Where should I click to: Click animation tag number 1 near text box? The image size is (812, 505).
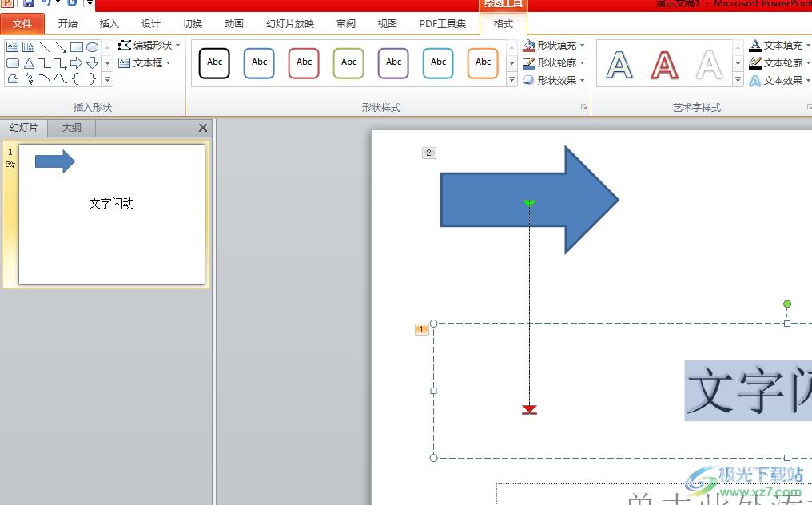[x=422, y=329]
